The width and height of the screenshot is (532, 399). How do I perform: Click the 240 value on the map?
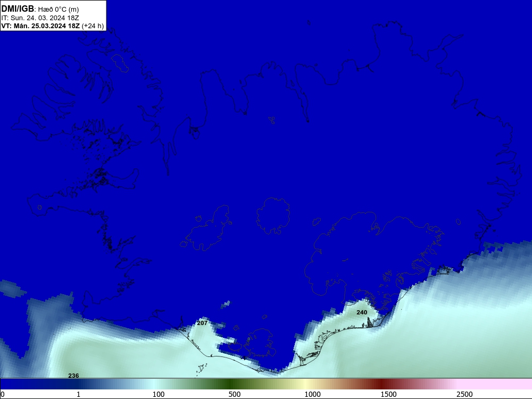(x=362, y=312)
